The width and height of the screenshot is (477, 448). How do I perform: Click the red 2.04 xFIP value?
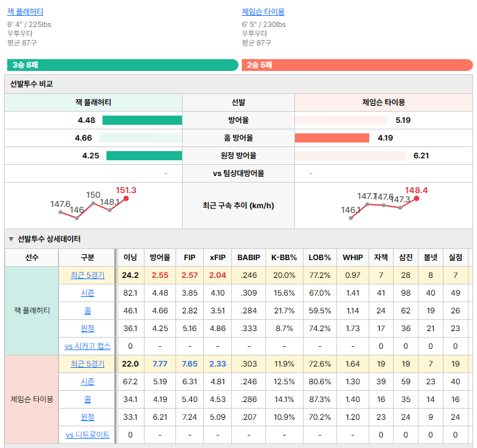point(217,275)
